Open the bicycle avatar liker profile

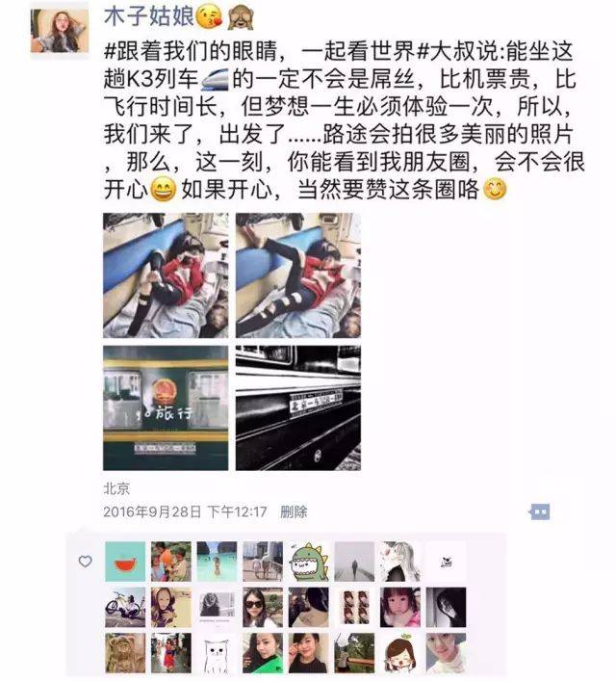pos(125,608)
